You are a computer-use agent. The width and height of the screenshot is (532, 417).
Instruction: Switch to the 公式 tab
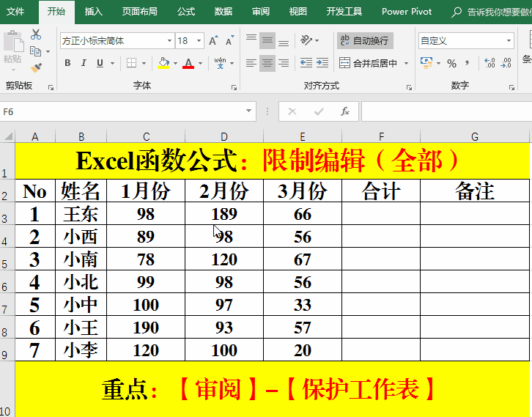click(x=186, y=12)
